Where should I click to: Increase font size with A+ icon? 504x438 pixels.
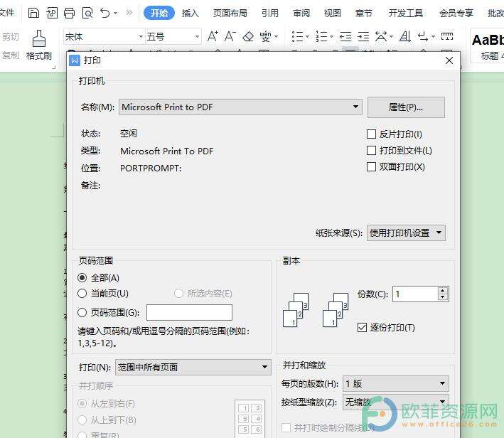tap(213, 36)
